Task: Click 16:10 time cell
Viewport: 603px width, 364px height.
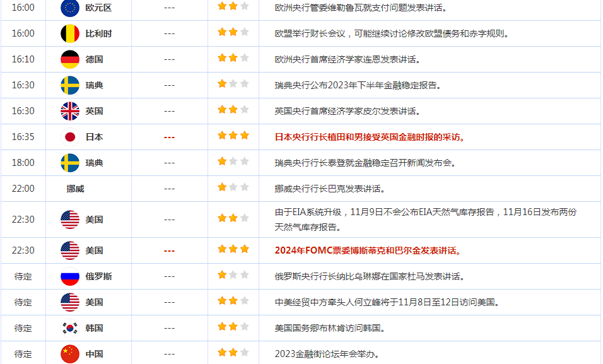Action: pyautogui.click(x=23, y=59)
